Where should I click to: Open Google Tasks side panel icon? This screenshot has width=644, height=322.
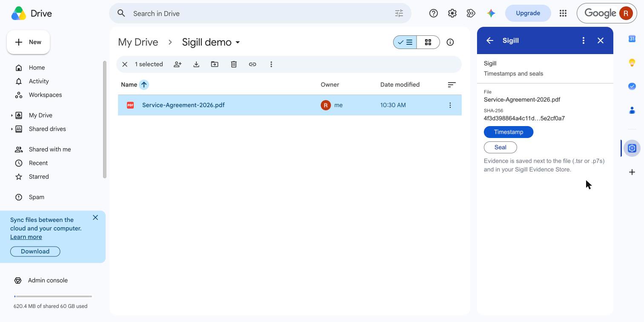(632, 86)
